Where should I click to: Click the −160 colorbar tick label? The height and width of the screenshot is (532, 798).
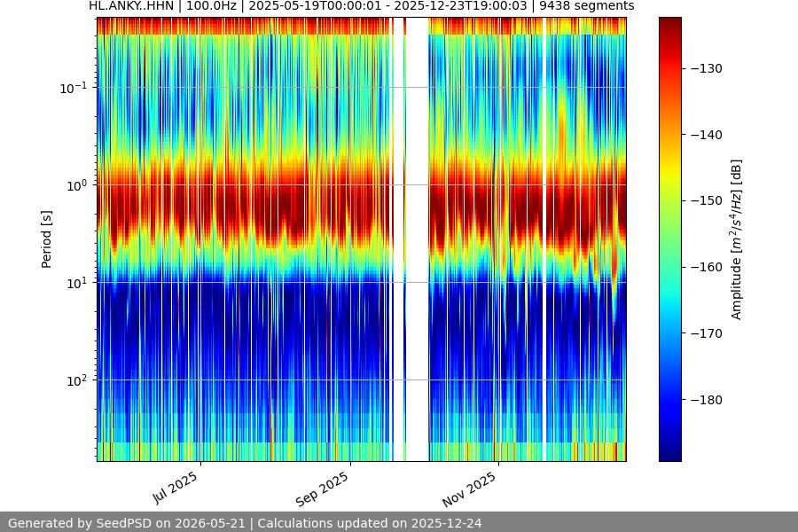click(706, 267)
